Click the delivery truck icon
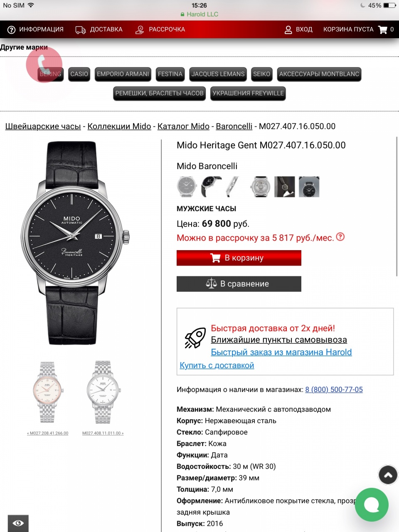399x532 pixels. tap(81, 30)
